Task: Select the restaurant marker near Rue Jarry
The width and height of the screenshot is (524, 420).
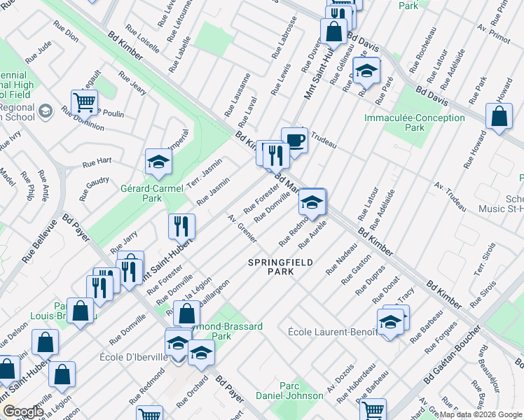Action: pos(182,227)
